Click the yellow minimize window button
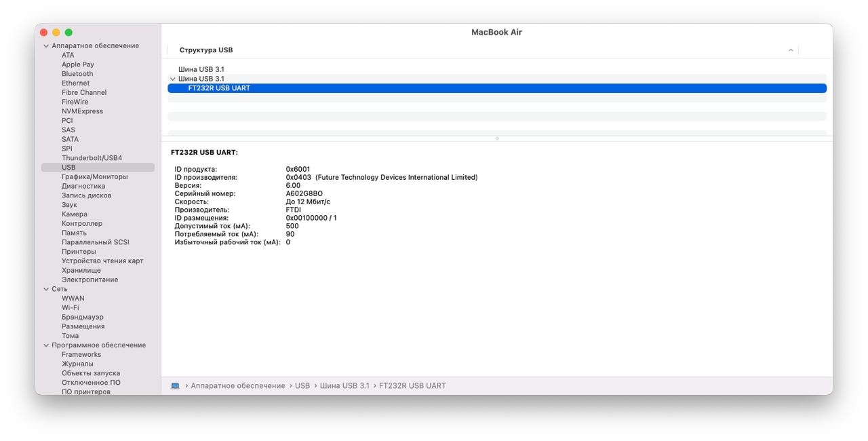 (56, 33)
